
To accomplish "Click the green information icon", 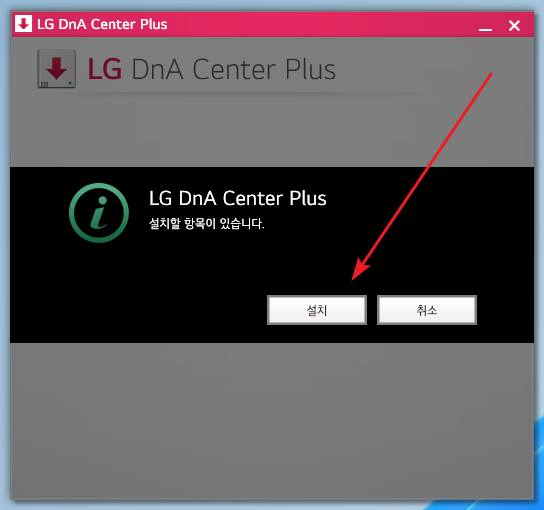I will tap(99, 213).
